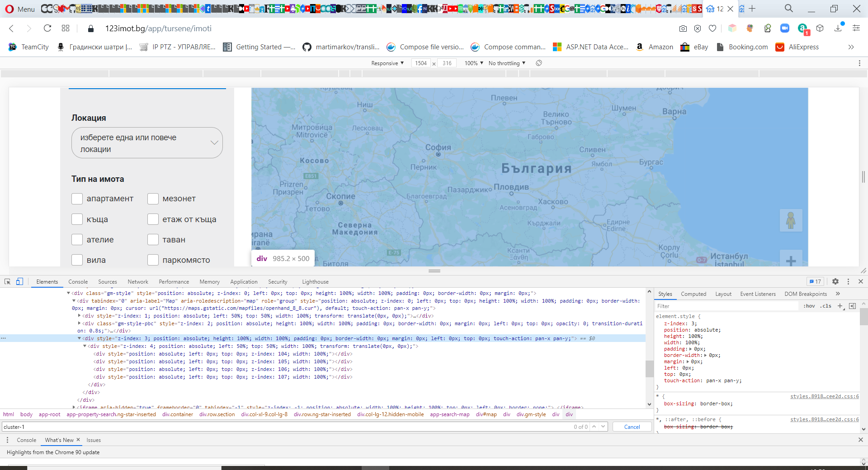Click the console message counter badge showing 17

coord(815,281)
